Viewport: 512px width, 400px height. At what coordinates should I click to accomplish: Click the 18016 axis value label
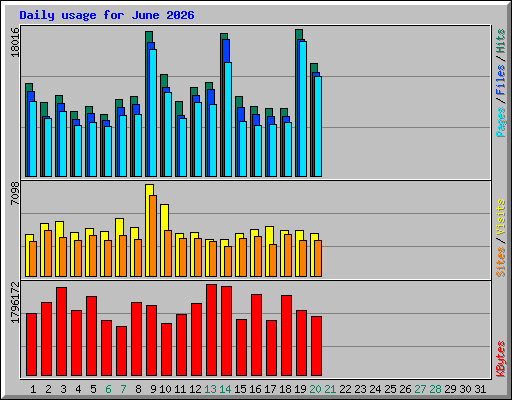(15, 42)
